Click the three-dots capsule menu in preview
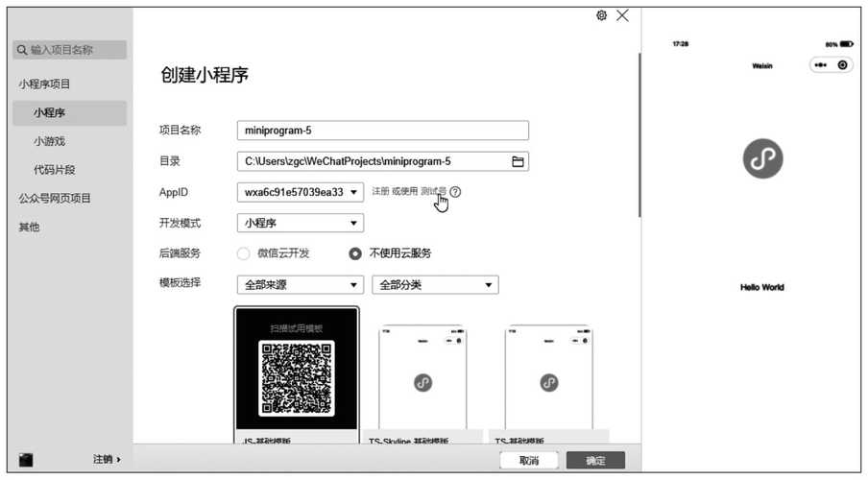This screenshot has height=480, width=868. 822,65
